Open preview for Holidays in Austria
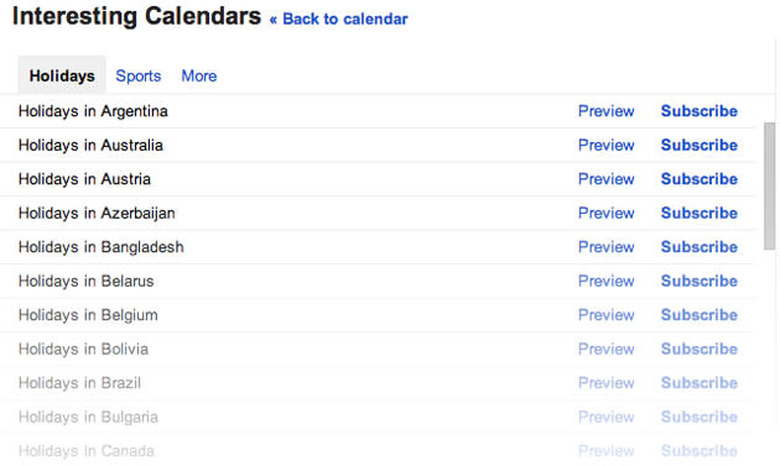 point(606,179)
